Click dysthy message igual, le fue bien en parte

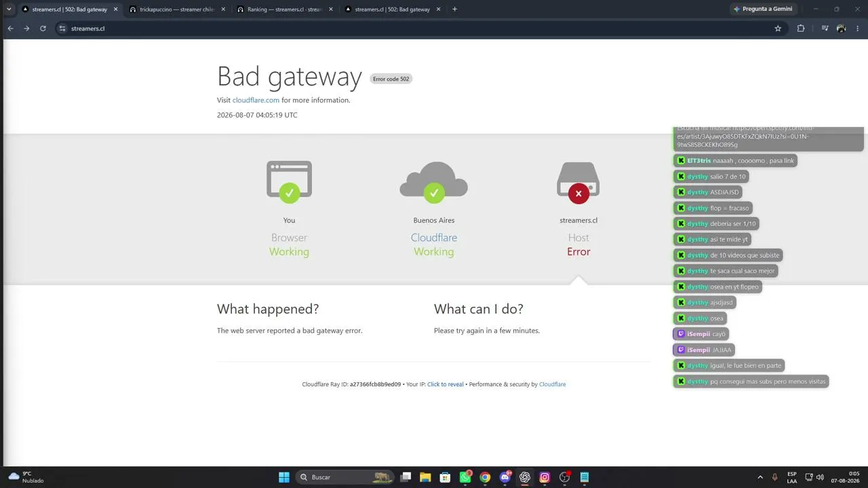tap(729, 365)
